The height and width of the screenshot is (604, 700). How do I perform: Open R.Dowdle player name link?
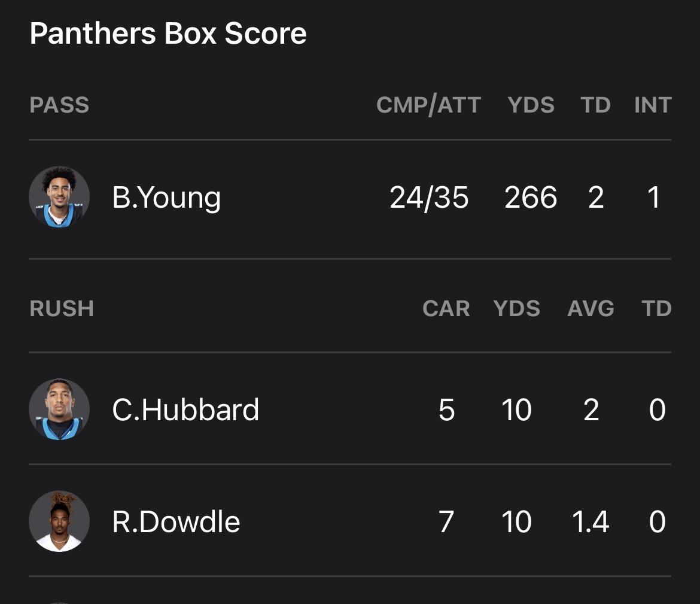point(176,521)
